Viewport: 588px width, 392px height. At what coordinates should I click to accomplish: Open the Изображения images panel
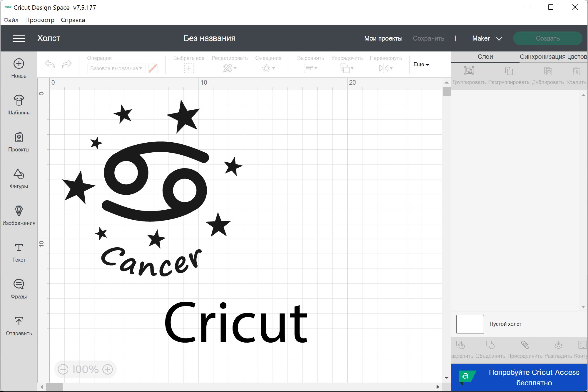(x=19, y=215)
